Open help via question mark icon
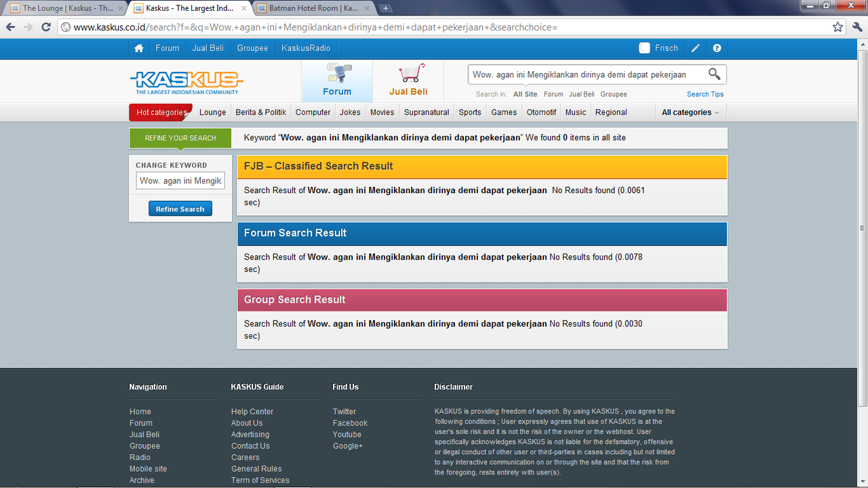Viewport: 868px width, 488px height. click(x=717, y=48)
